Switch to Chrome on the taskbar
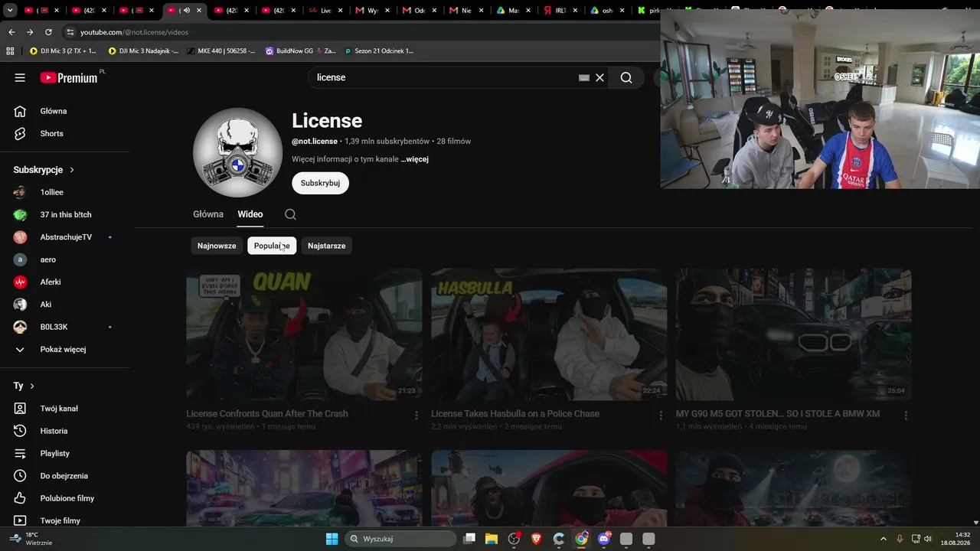 click(582, 539)
